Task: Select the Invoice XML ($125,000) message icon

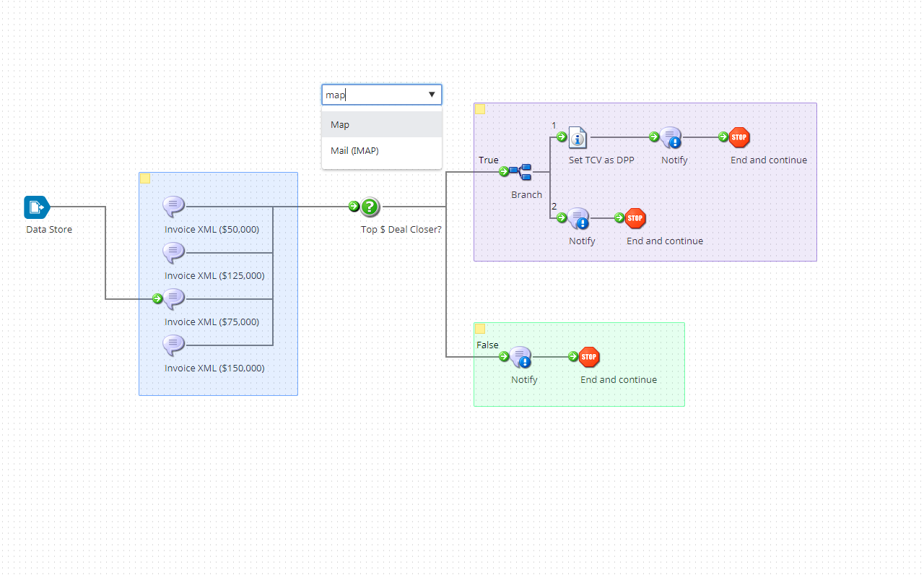Action: pyautogui.click(x=174, y=253)
